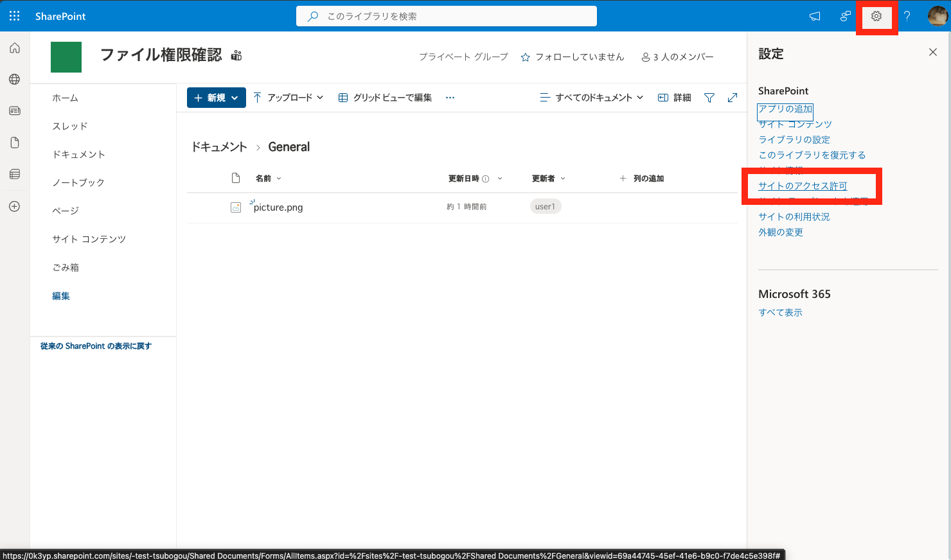Click the Teams icon beside site title
951x560 pixels.
236,55
